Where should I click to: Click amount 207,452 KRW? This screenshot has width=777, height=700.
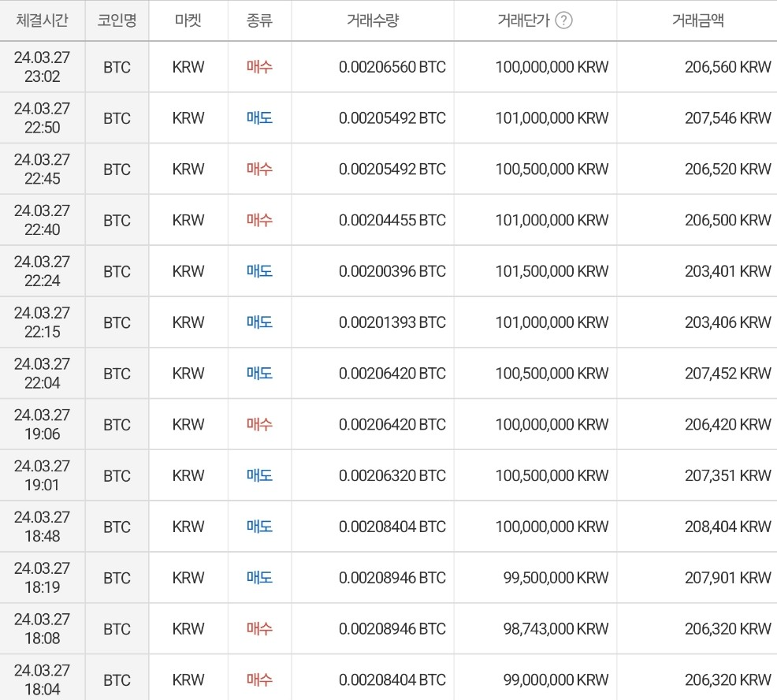coord(728,374)
